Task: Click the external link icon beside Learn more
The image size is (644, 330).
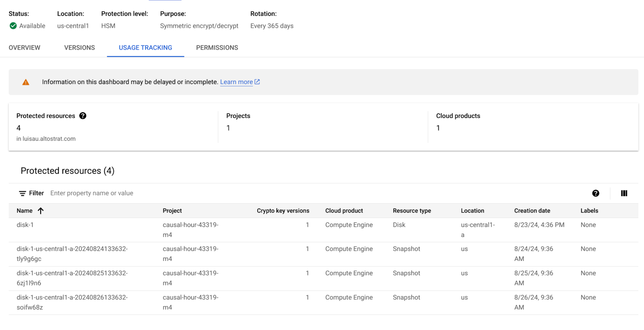Action: coord(257,82)
